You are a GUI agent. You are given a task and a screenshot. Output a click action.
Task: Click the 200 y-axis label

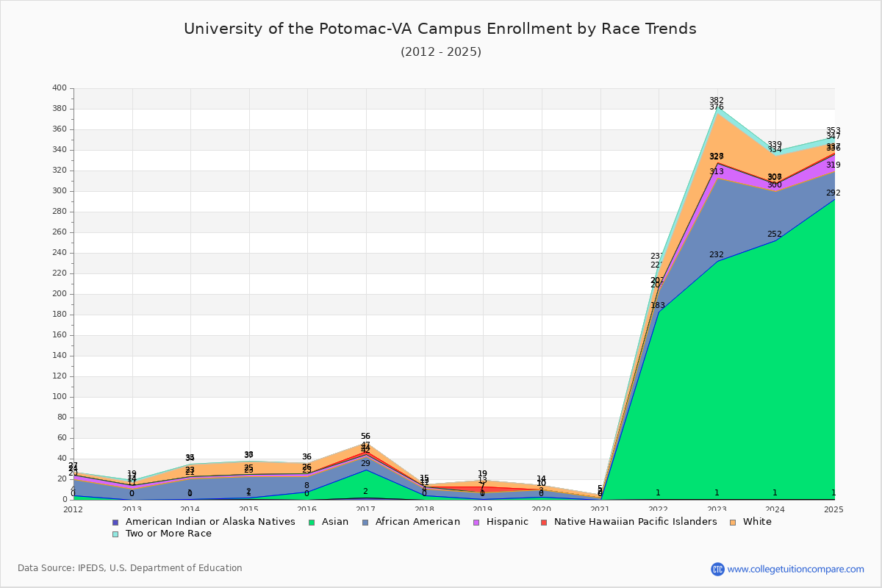coord(60,294)
